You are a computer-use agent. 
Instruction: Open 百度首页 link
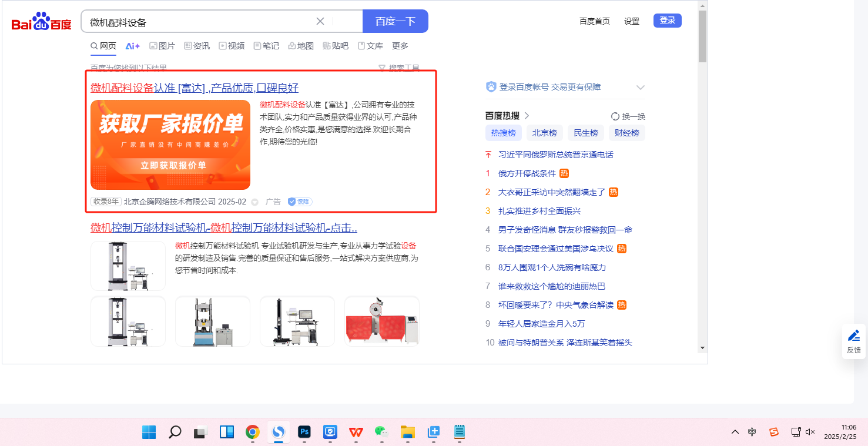(595, 21)
